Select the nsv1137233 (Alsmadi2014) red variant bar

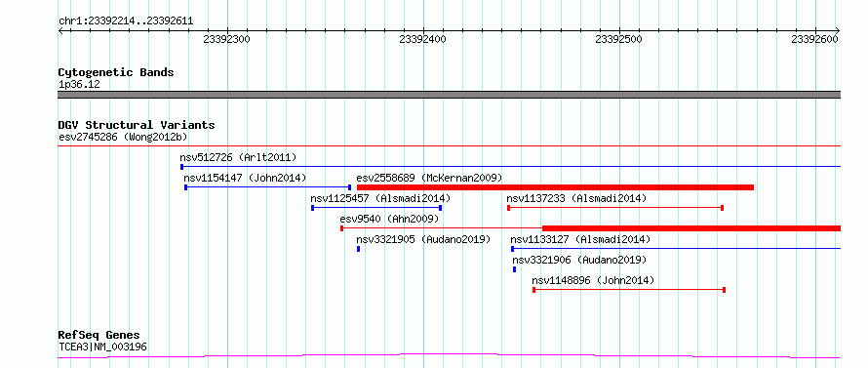click(615, 208)
